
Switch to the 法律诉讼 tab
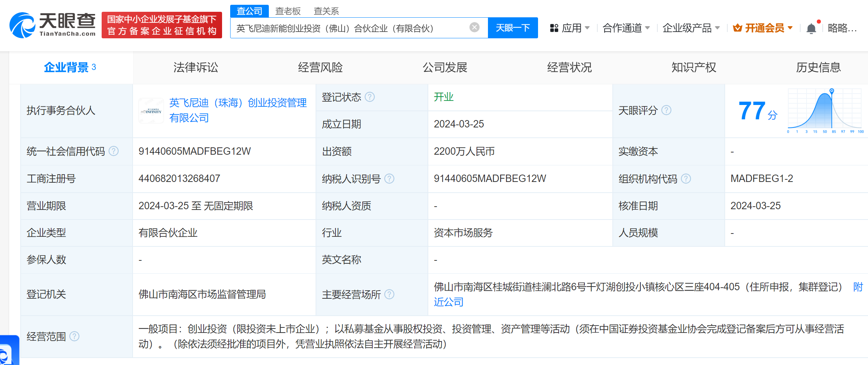[196, 67]
